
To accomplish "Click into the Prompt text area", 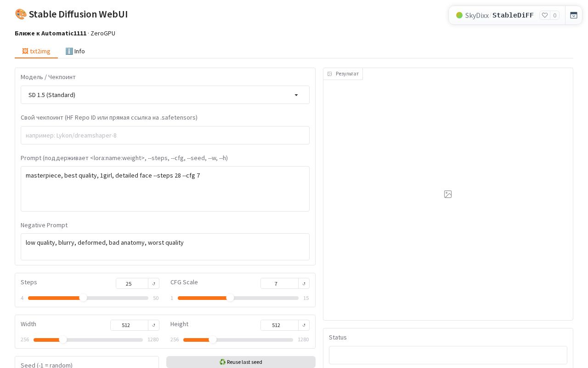I will coord(165,189).
